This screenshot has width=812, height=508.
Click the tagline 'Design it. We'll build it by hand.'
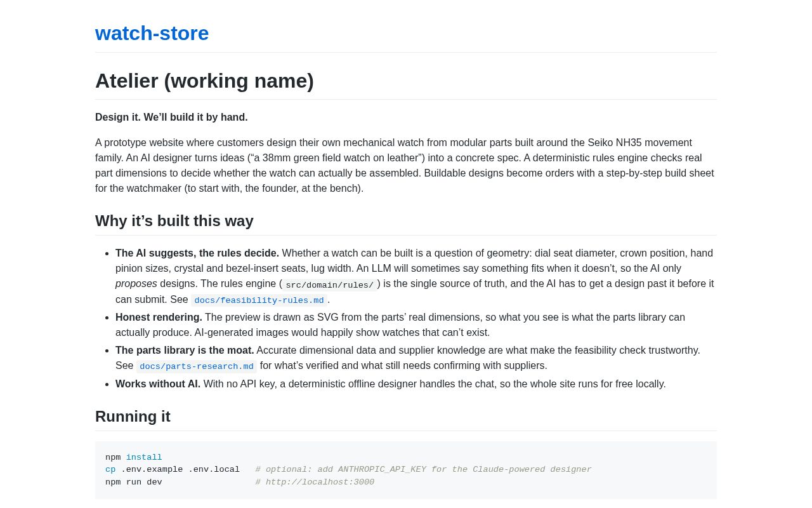[171, 117]
